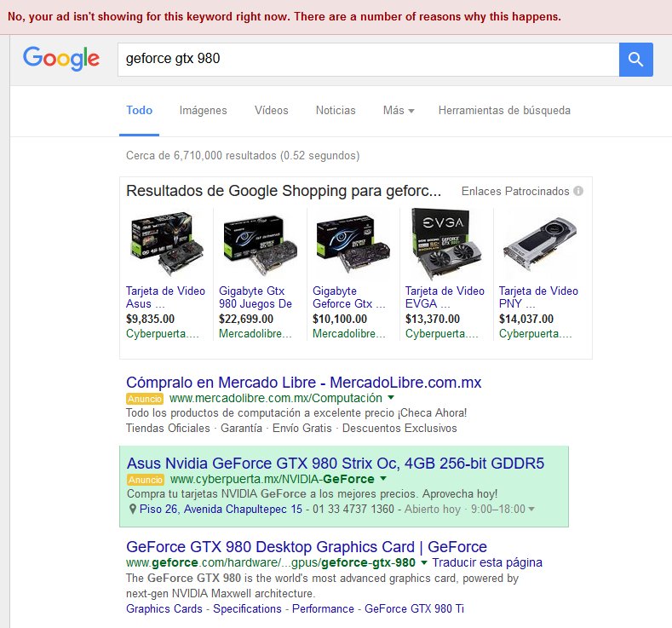This screenshot has width=672, height=628.
Task: Click 01 33 4737 1360 phone number
Action: pyautogui.click(x=353, y=510)
